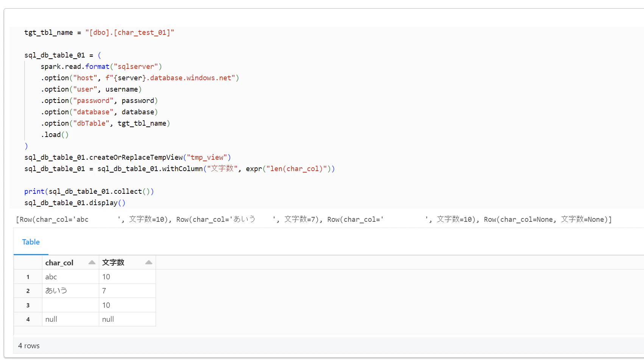Click row number 4 in the table
Viewport: 644px width, 363px height.
[28, 319]
